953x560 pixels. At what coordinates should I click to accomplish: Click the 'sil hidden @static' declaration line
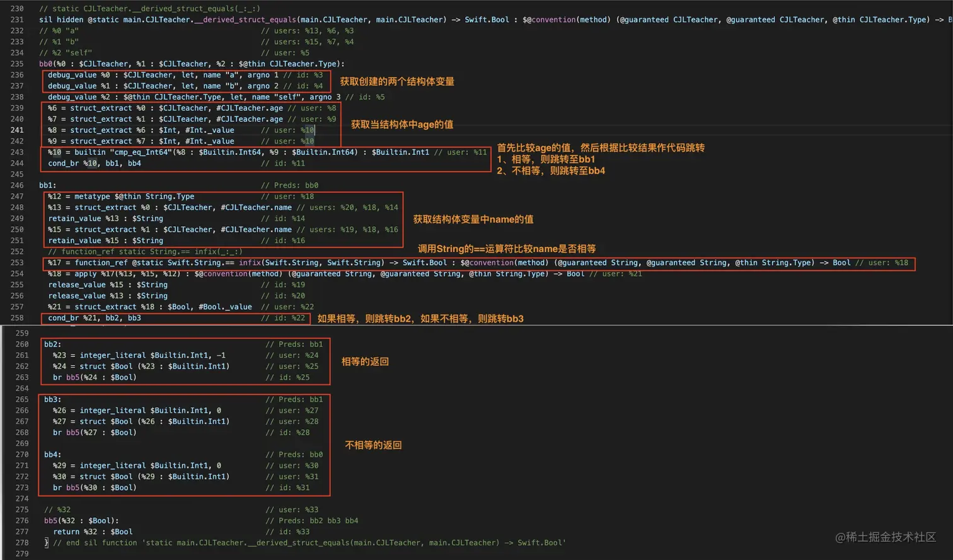point(495,20)
